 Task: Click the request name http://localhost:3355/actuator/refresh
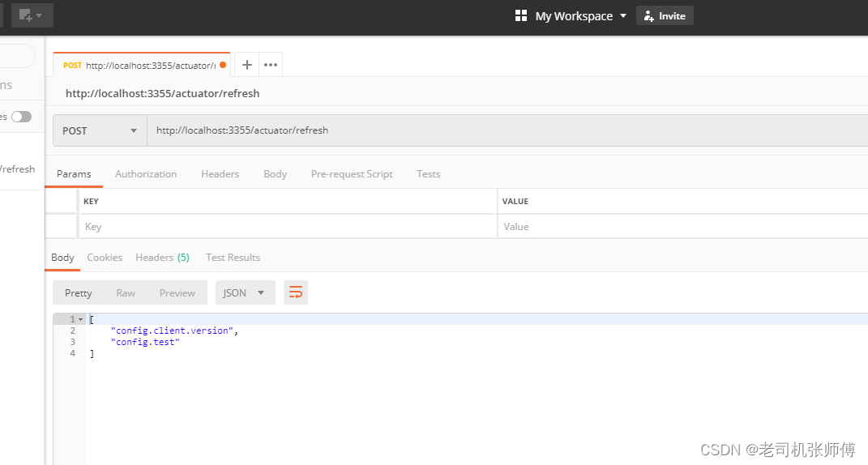(x=162, y=93)
